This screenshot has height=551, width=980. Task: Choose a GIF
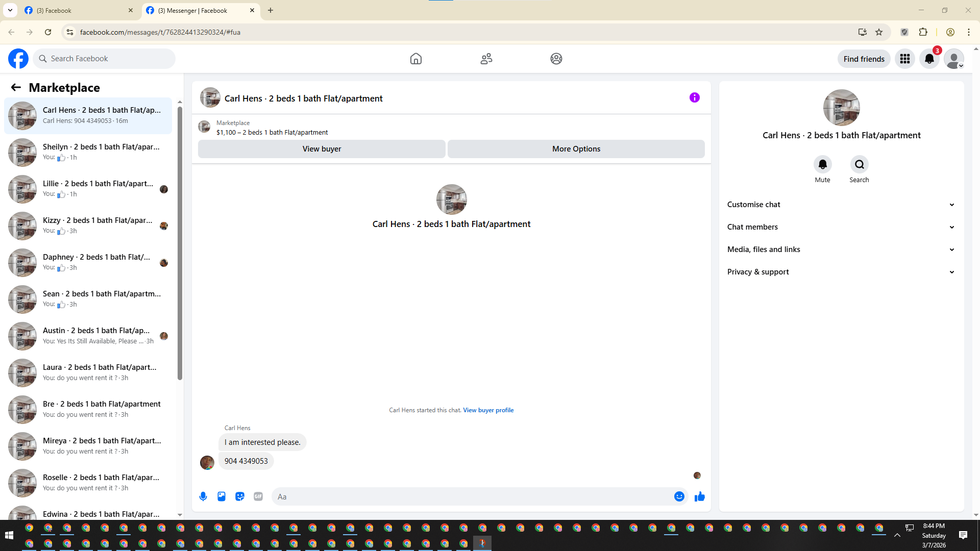tap(258, 496)
